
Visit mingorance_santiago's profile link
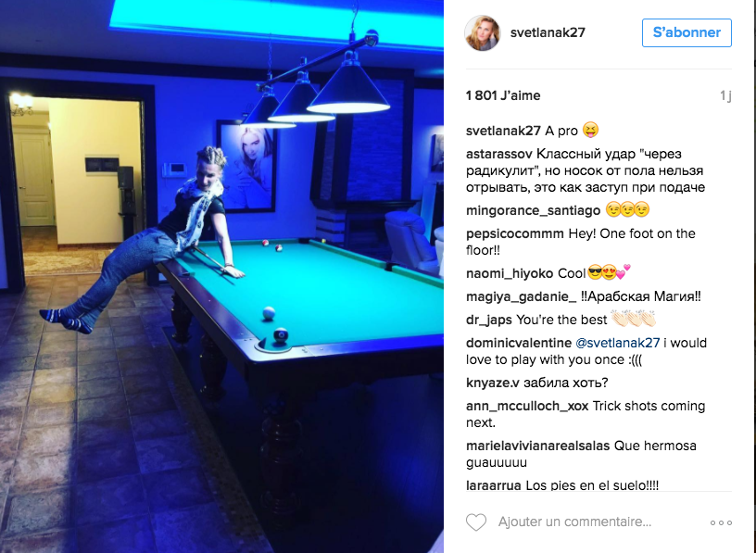[x=533, y=210]
